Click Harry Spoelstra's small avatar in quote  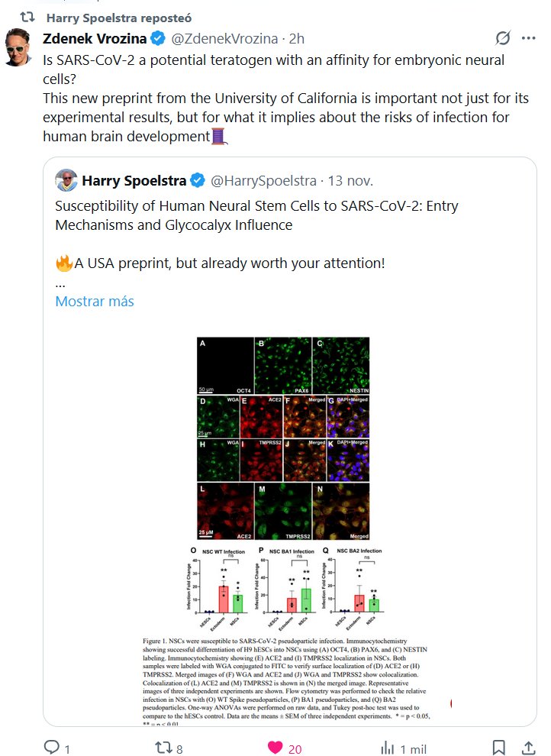[66, 181]
